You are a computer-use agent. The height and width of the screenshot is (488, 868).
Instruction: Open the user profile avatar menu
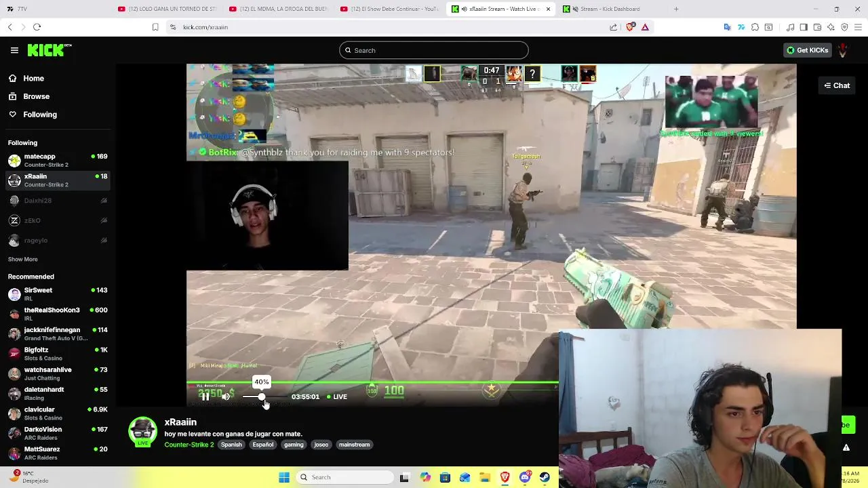pyautogui.click(x=843, y=50)
